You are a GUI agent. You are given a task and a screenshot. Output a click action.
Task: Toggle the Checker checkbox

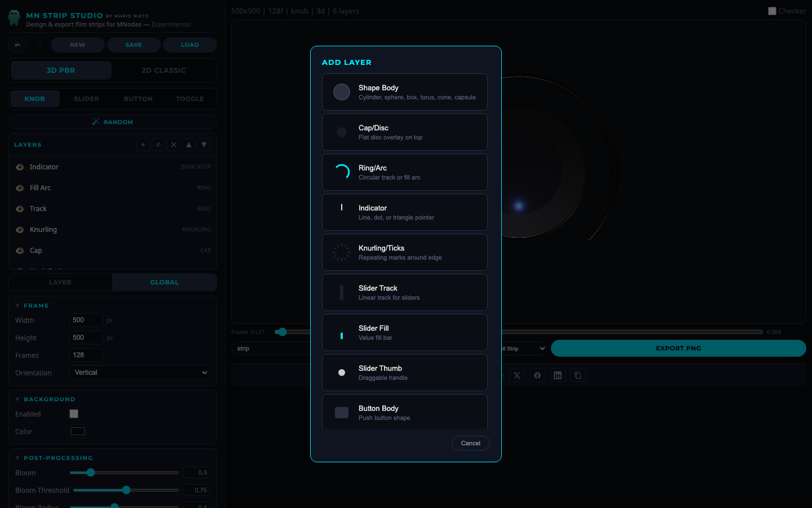(x=772, y=11)
